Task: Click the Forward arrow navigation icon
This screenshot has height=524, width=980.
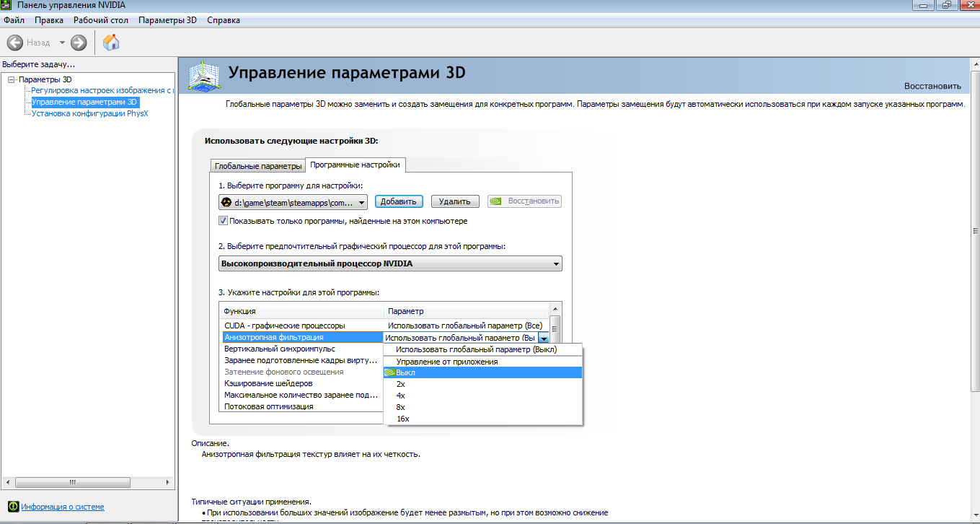Action: [x=79, y=43]
